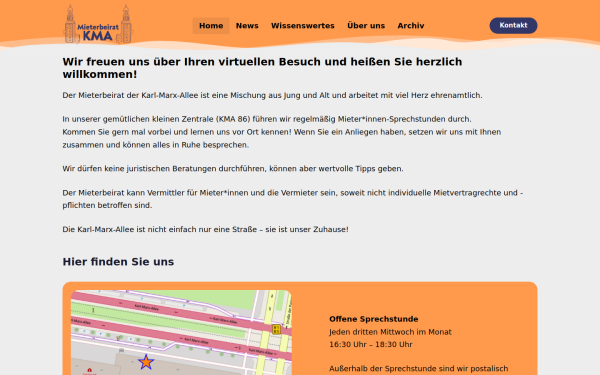The width and height of the screenshot is (600, 375).
Task: Open the Home menu item
Action: point(211,26)
